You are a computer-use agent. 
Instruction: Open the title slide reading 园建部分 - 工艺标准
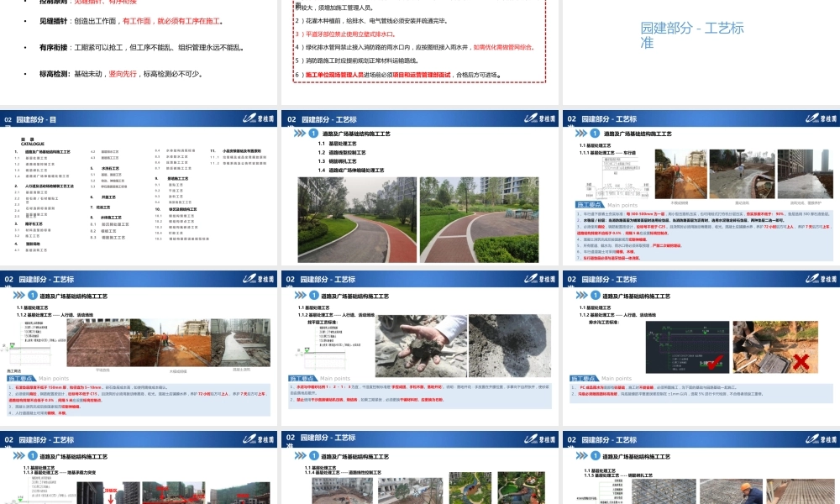(x=701, y=52)
